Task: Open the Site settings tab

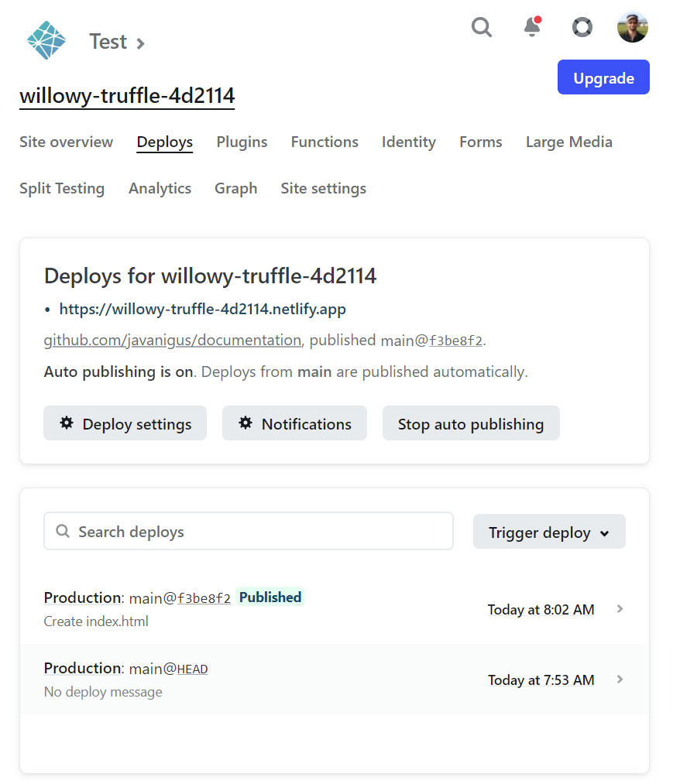Action: click(323, 189)
